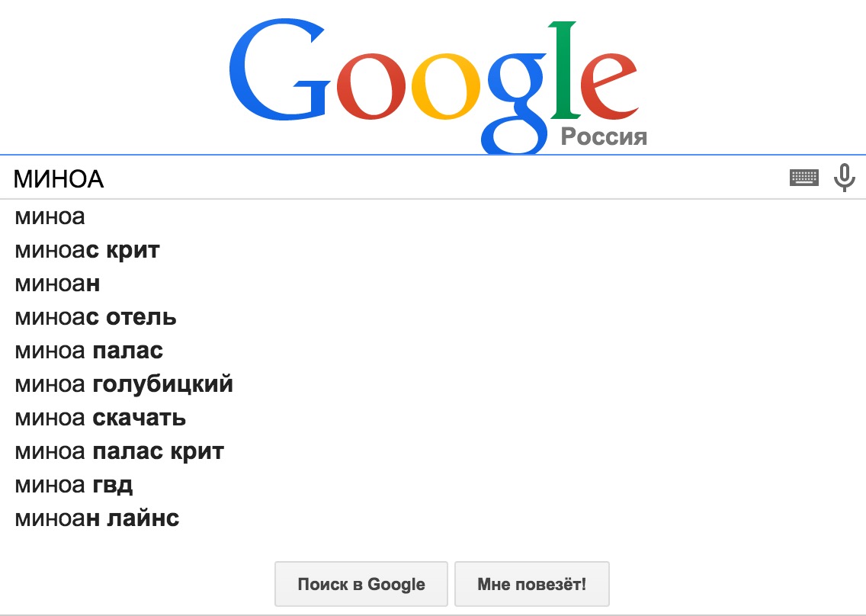This screenshot has height=616, width=866.
Task: Choose the suggestion "миноас крит"
Action: tap(87, 250)
